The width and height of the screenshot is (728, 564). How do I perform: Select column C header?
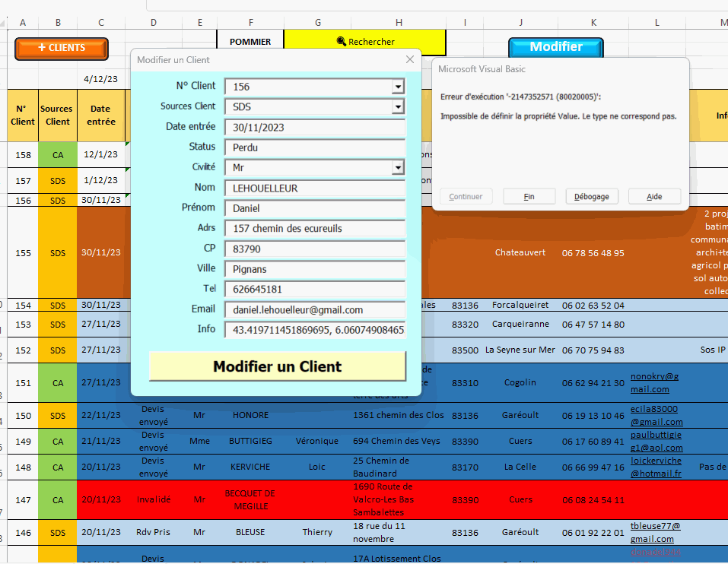[x=100, y=22]
